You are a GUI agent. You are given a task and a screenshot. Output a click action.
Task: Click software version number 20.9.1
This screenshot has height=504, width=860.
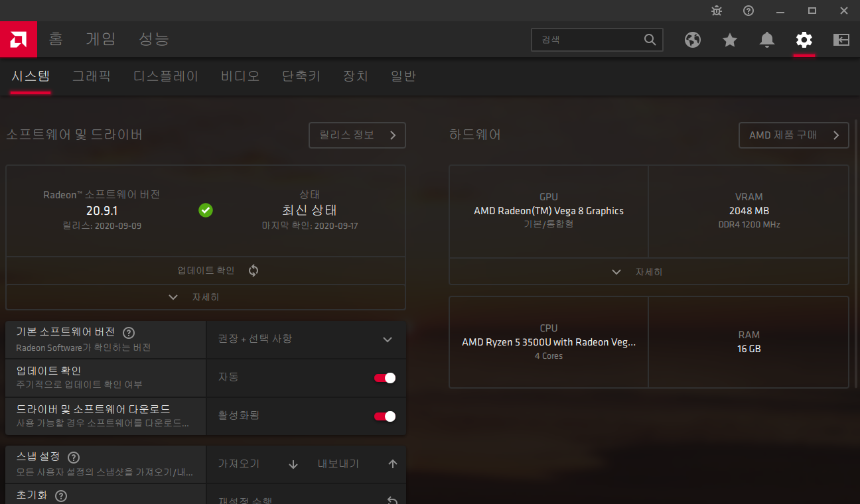click(x=102, y=211)
